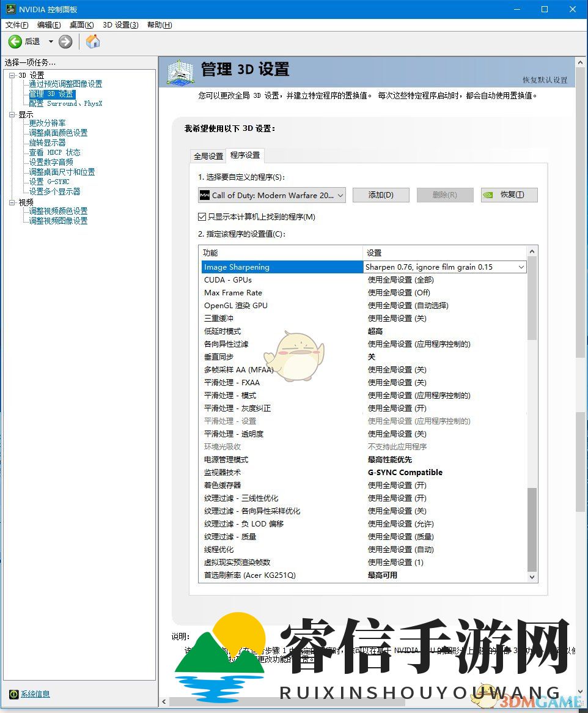Open the program selection dropdown
588x713 pixels.
tap(340, 195)
